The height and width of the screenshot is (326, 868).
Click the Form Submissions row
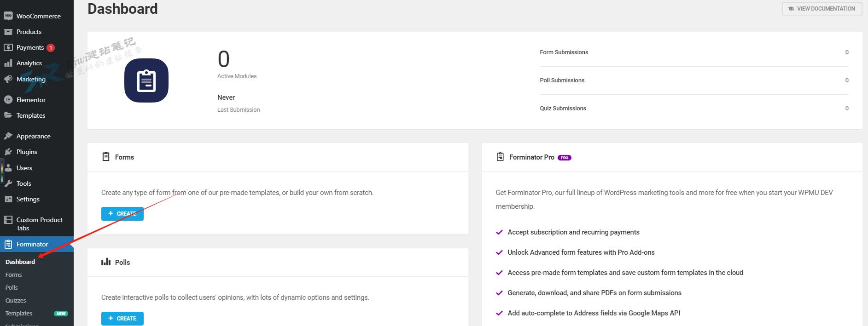[694, 52]
